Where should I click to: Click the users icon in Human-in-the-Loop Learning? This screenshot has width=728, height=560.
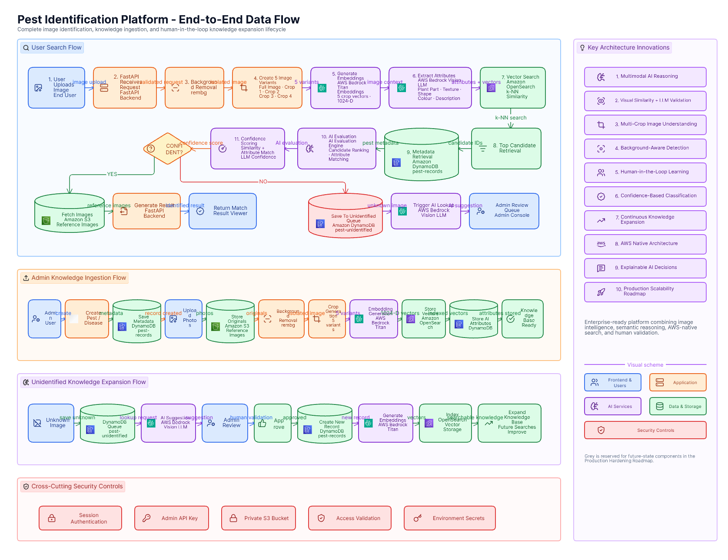(x=601, y=172)
